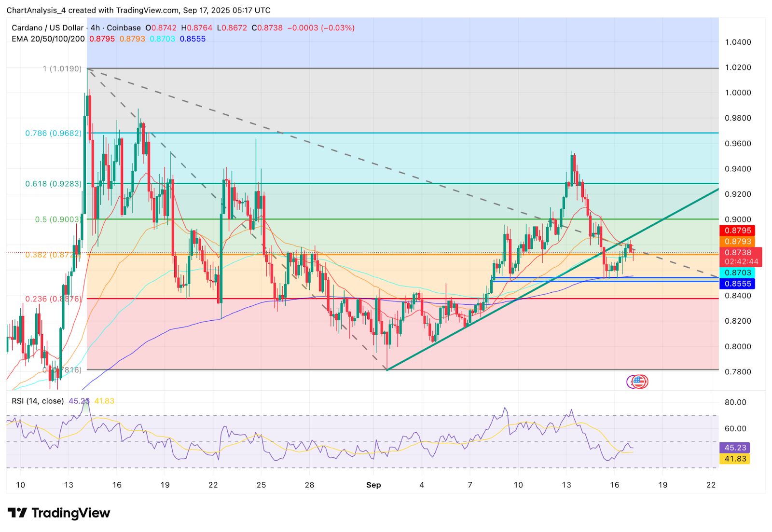Select the blue 0.8555 EMA 200 axis label
The height and width of the screenshot is (532, 772).
(x=737, y=284)
